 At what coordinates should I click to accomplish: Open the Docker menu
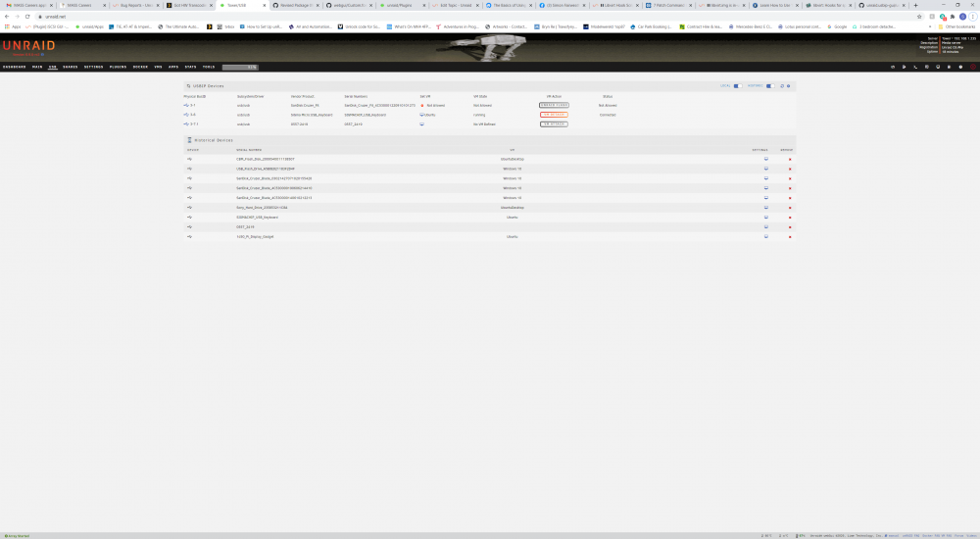(x=140, y=67)
